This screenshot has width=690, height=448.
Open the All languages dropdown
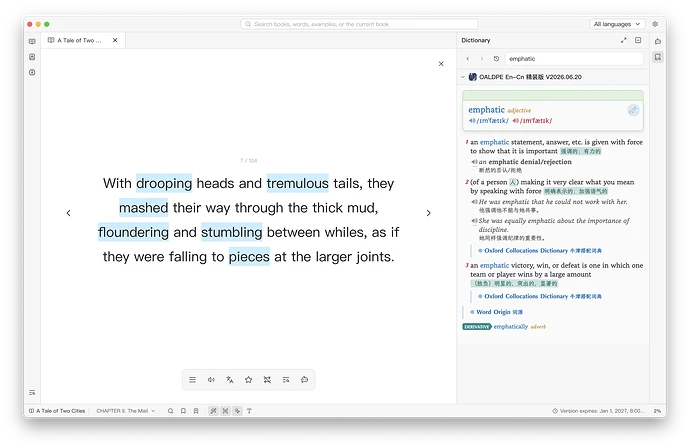tap(617, 24)
